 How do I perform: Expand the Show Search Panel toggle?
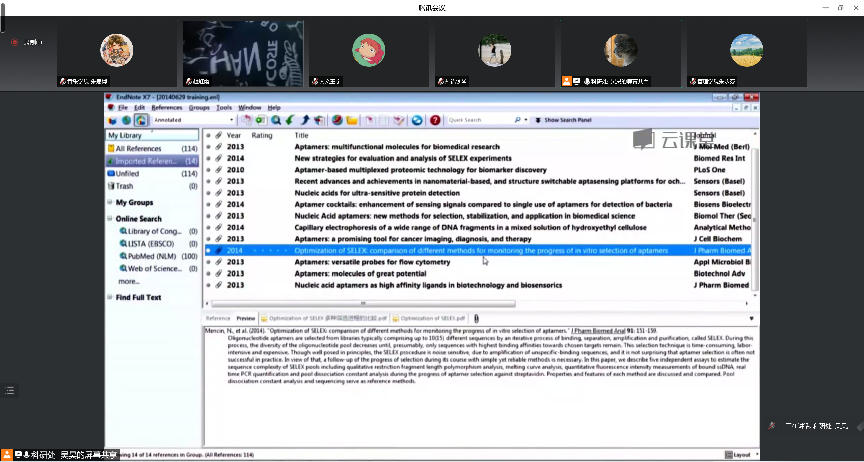click(563, 120)
